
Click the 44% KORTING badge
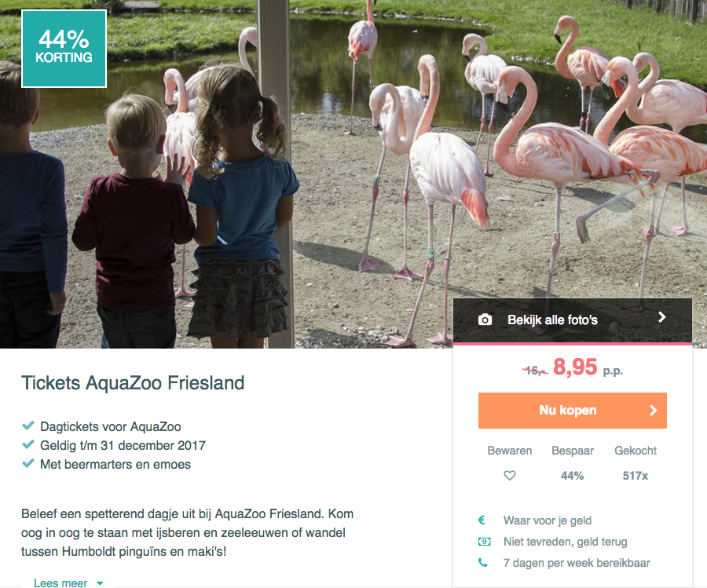(64, 49)
